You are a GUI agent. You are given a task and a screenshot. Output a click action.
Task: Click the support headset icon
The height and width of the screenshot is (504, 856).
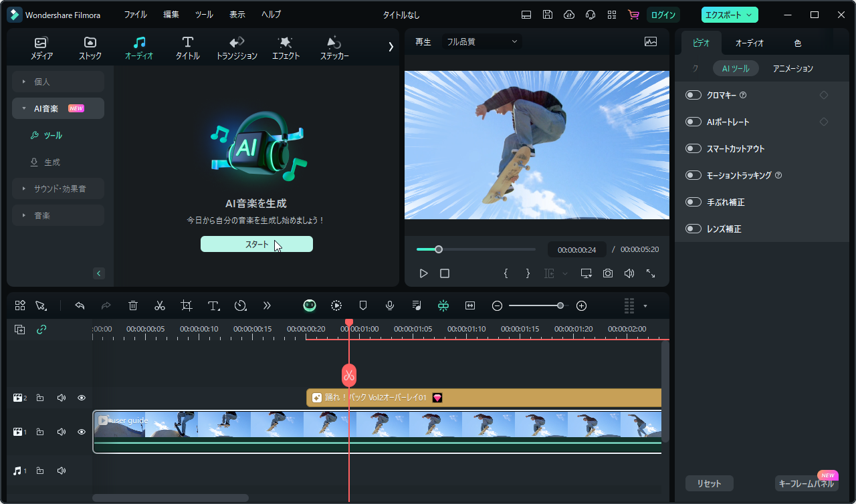tap(591, 15)
